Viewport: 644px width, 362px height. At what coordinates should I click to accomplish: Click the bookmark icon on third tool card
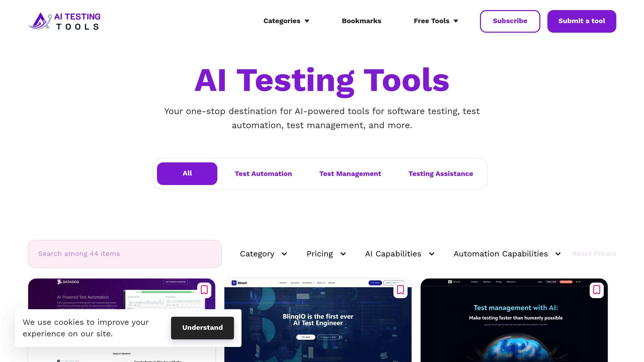click(596, 290)
